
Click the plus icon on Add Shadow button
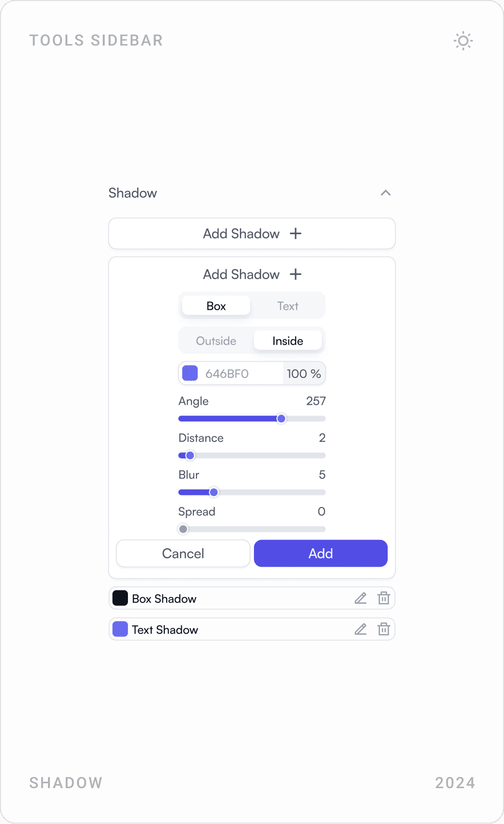click(296, 234)
